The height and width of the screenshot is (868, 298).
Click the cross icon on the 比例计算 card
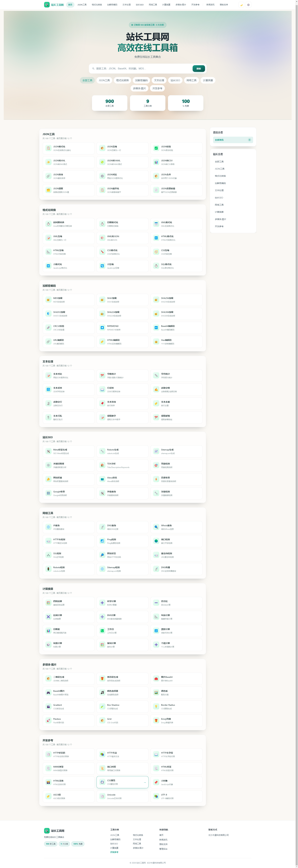coord(48,617)
